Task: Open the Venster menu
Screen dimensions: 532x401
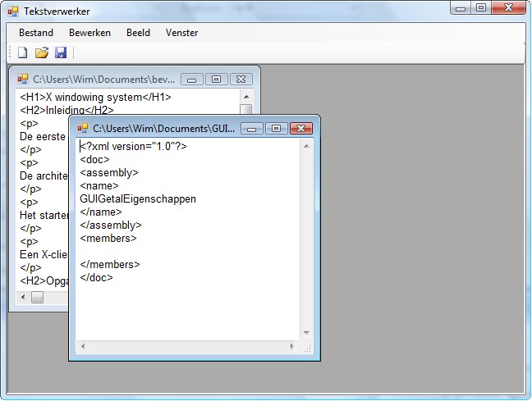Action: 181,33
